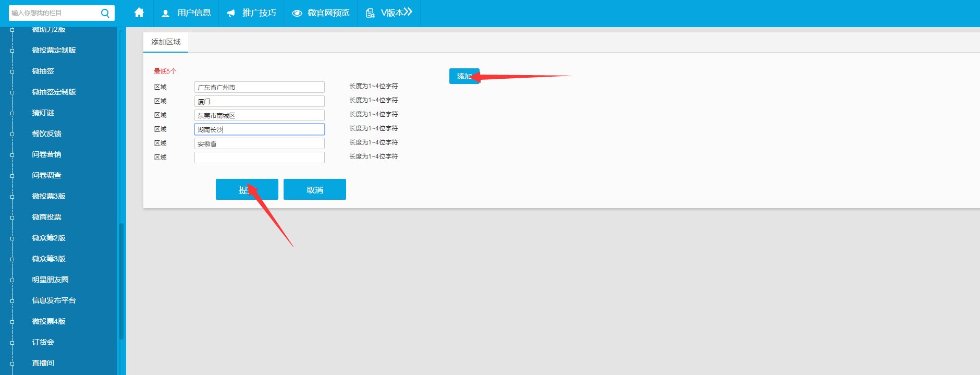Click the search magnifier icon
The height and width of the screenshot is (375, 980).
(x=105, y=13)
